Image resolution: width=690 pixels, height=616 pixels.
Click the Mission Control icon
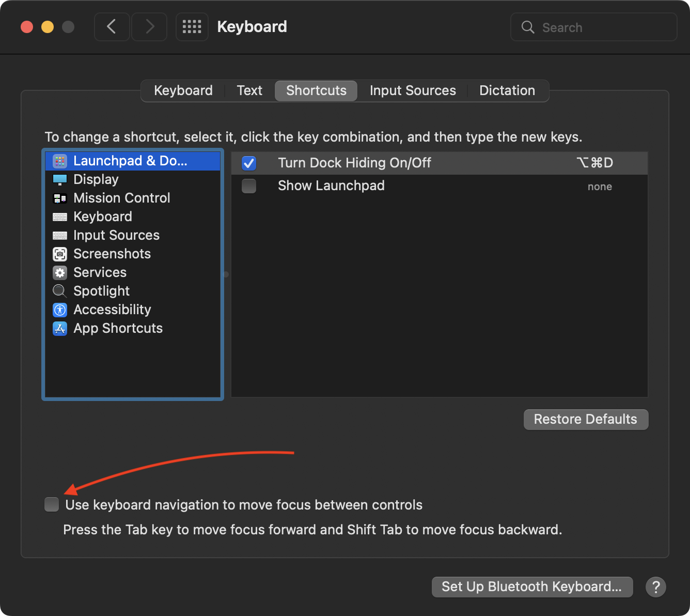click(x=60, y=198)
